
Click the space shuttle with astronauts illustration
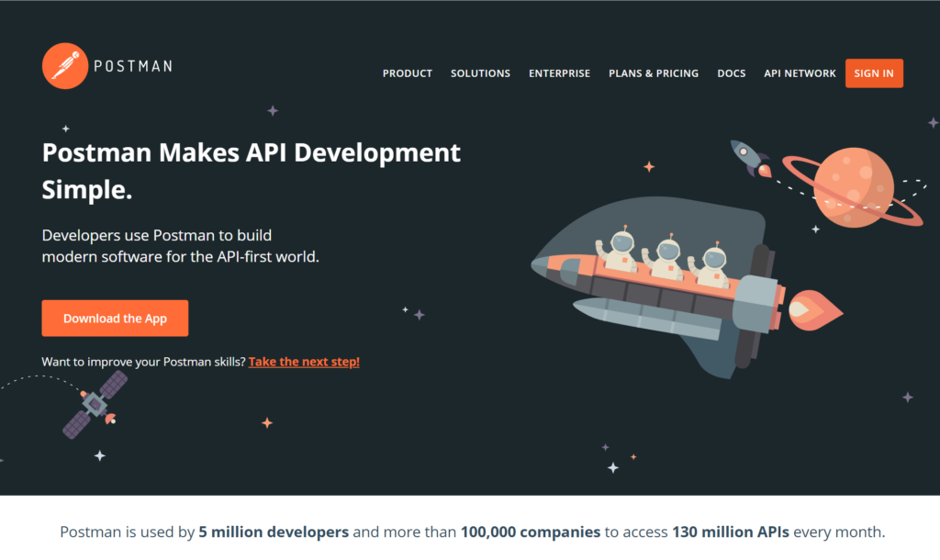[687, 286]
